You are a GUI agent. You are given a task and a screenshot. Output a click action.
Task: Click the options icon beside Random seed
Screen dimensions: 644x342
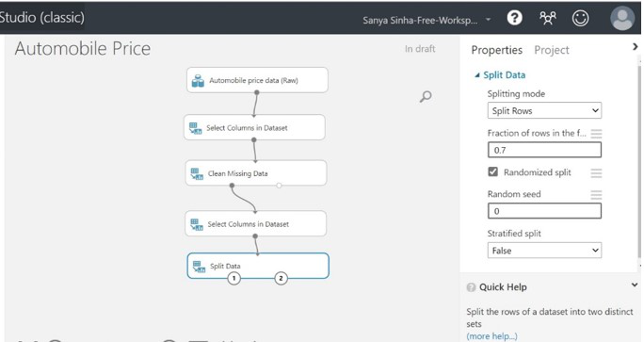pyautogui.click(x=596, y=194)
